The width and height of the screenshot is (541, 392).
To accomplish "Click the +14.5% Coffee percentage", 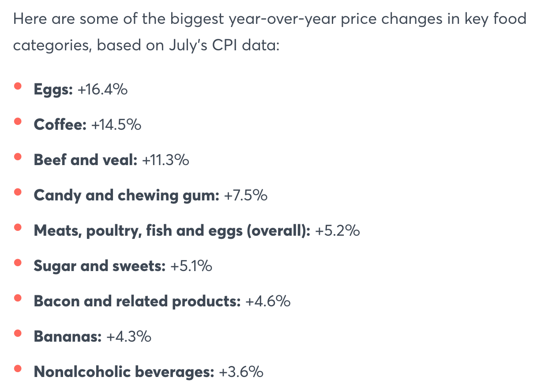I will (x=116, y=125).
